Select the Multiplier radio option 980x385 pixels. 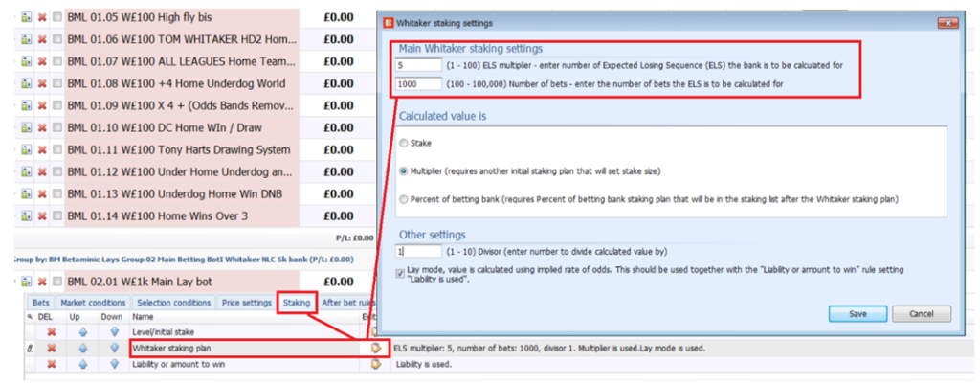pyautogui.click(x=403, y=170)
